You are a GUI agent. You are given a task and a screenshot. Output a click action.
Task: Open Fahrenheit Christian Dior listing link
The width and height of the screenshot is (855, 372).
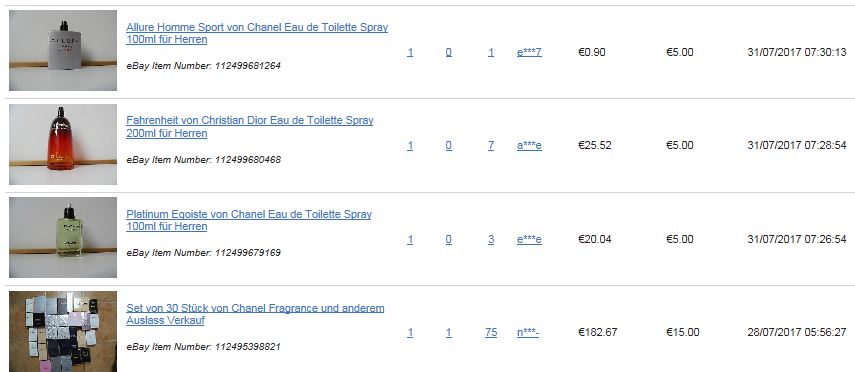tap(250, 127)
